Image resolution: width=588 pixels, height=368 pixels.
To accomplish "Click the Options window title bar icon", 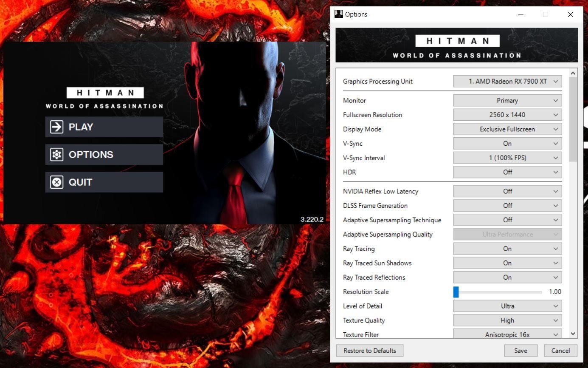I will click(338, 14).
